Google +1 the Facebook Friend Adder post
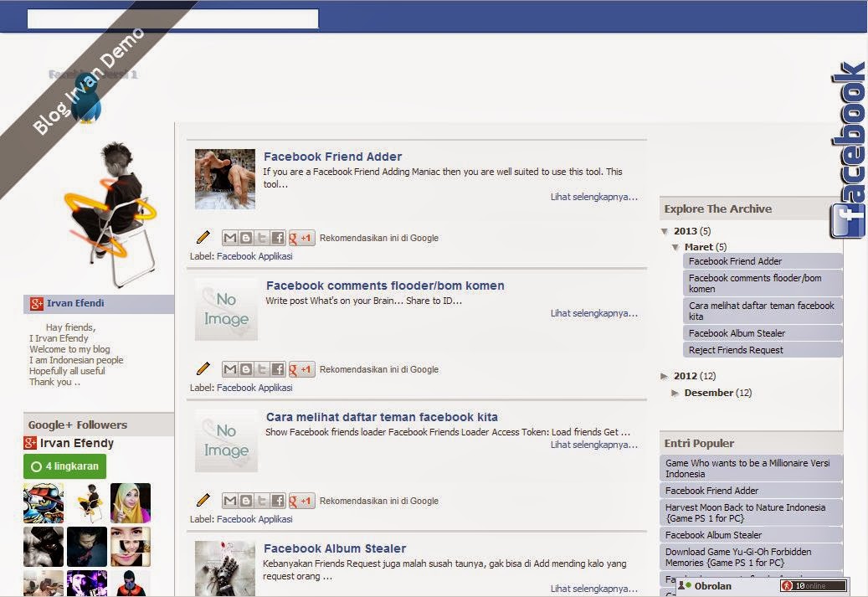The image size is (868, 597). point(301,238)
